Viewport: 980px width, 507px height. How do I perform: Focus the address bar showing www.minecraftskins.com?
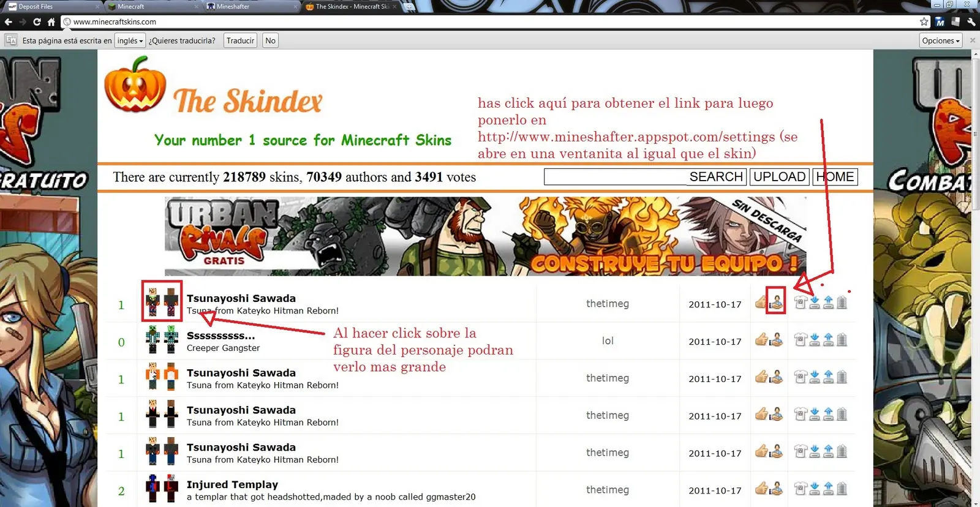coord(490,21)
